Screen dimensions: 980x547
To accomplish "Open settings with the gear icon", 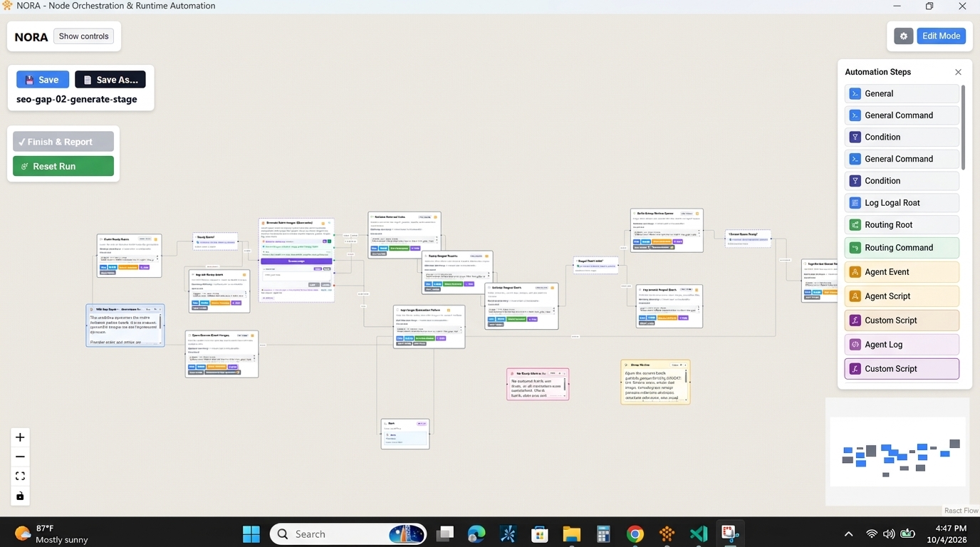I will (x=904, y=36).
